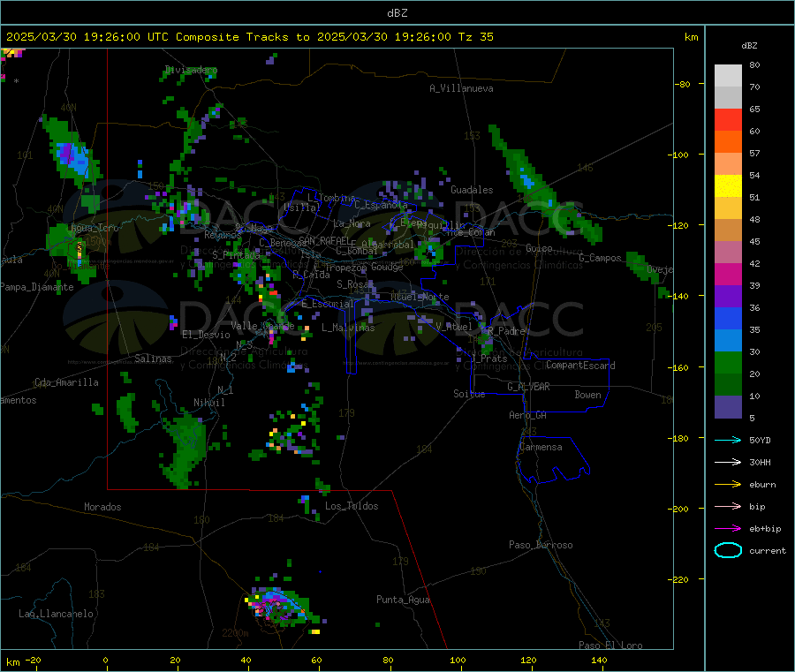Click the Valle_Grande map label
The width and height of the screenshot is (795, 672).
click(262, 326)
